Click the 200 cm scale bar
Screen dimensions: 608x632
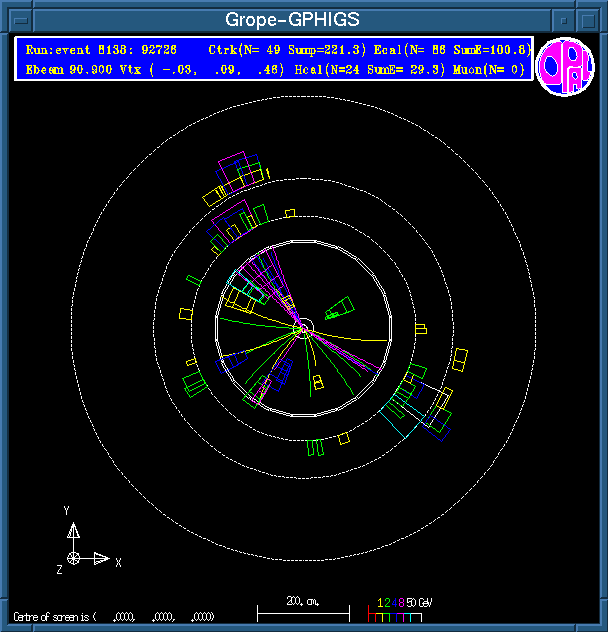(303, 609)
